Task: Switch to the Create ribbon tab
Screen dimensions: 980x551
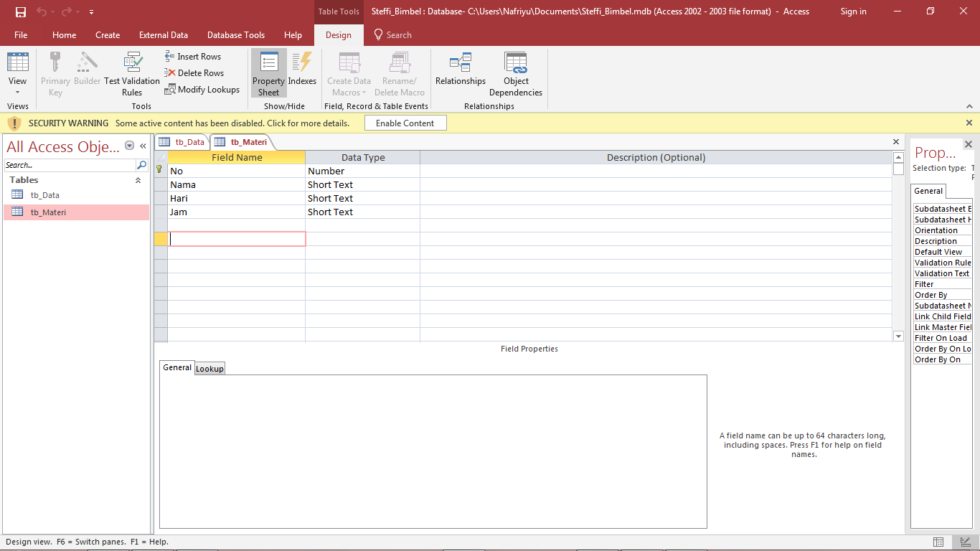Action: tap(108, 34)
